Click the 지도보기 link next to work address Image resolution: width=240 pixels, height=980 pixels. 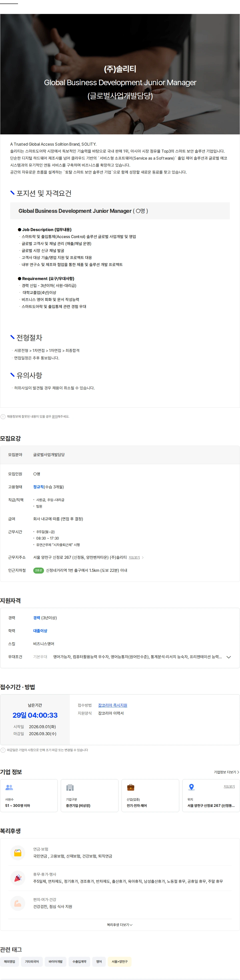click(134, 557)
